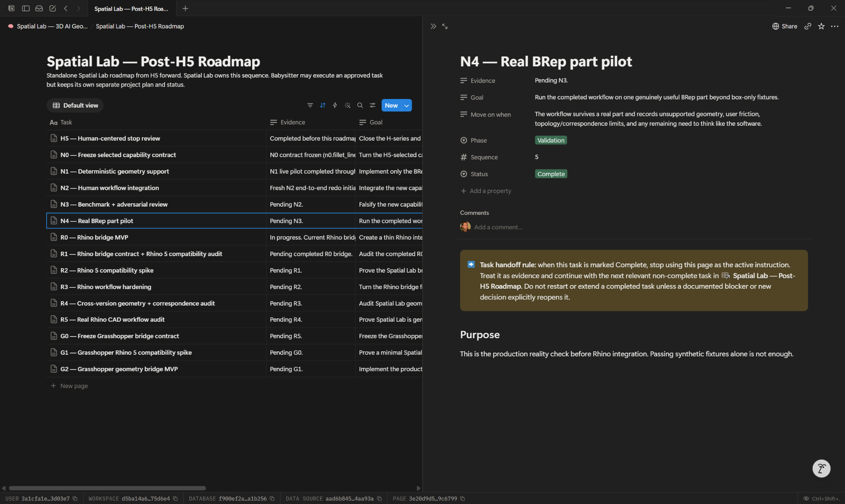Image resolution: width=845 pixels, height=504 pixels.
Task: Switch to Spatial Lab Post-H5 Roadmap tab
Action: pyautogui.click(x=131, y=8)
